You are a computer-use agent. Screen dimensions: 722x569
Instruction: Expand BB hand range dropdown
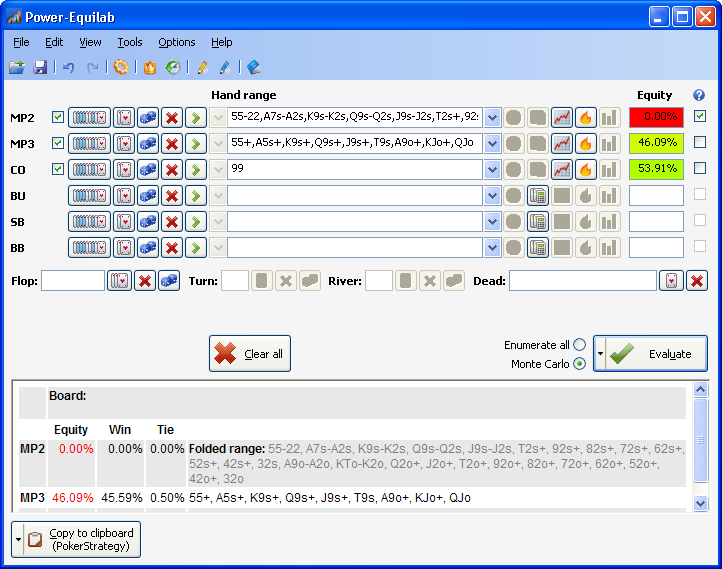(x=492, y=248)
